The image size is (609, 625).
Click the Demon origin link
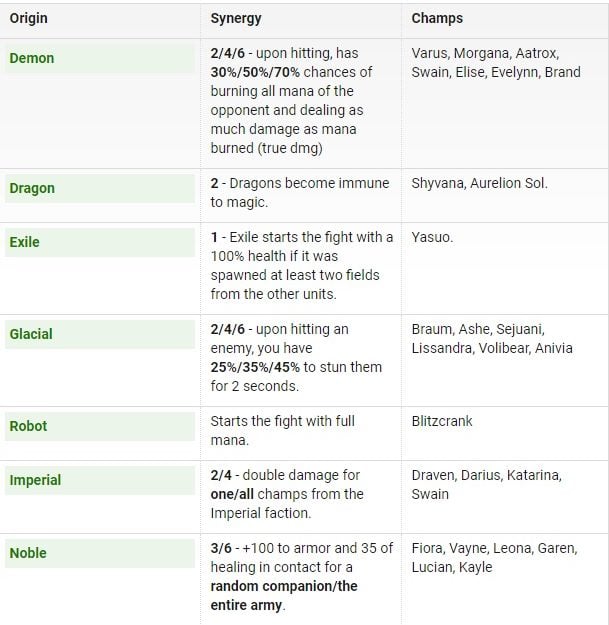[x=32, y=58]
